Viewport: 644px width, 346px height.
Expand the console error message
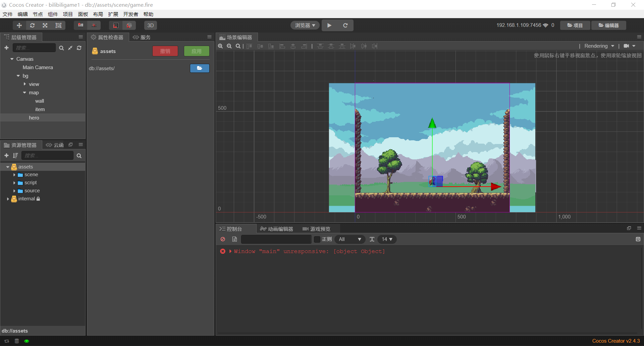pos(230,251)
